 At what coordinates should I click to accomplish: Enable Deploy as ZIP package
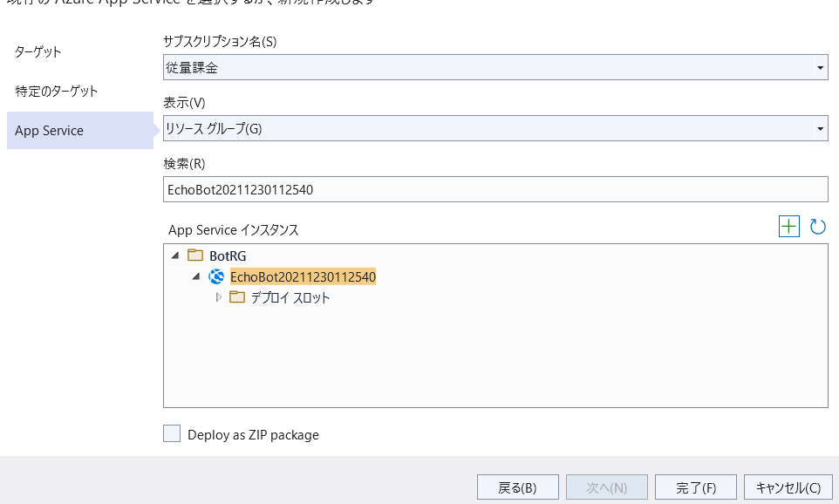pos(172,434)
